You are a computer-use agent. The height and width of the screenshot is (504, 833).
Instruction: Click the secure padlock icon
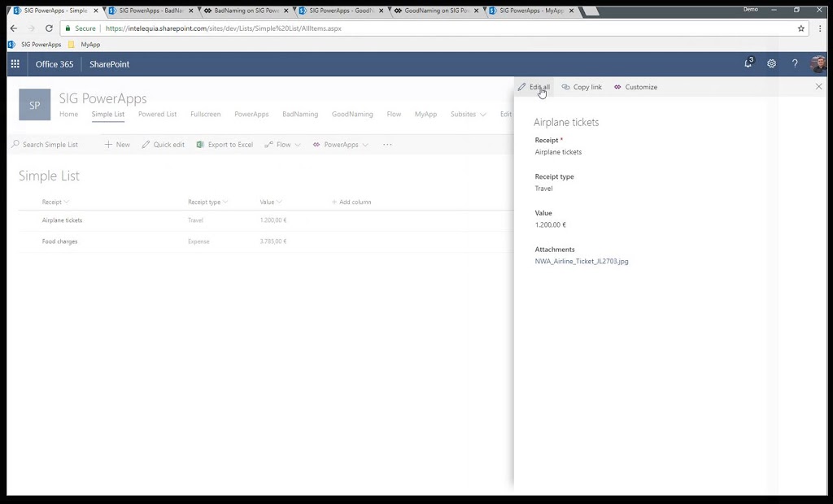coord(68,28)
